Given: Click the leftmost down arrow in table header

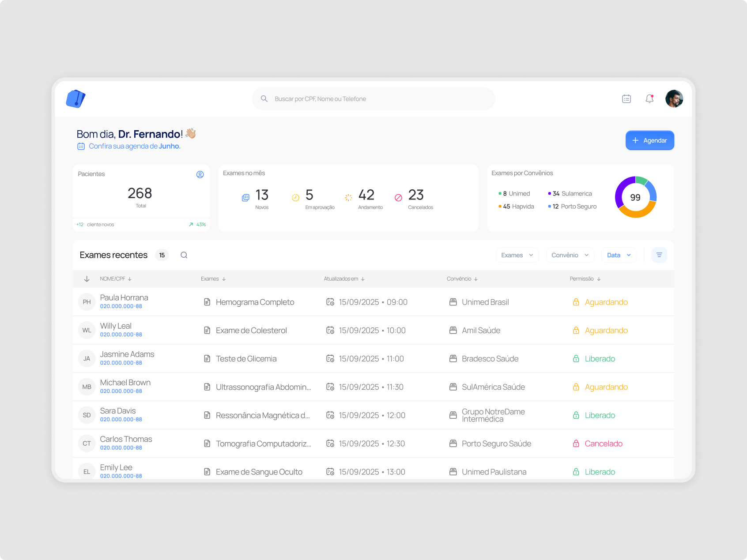Looking at the screenshot, I should point(87,279).
